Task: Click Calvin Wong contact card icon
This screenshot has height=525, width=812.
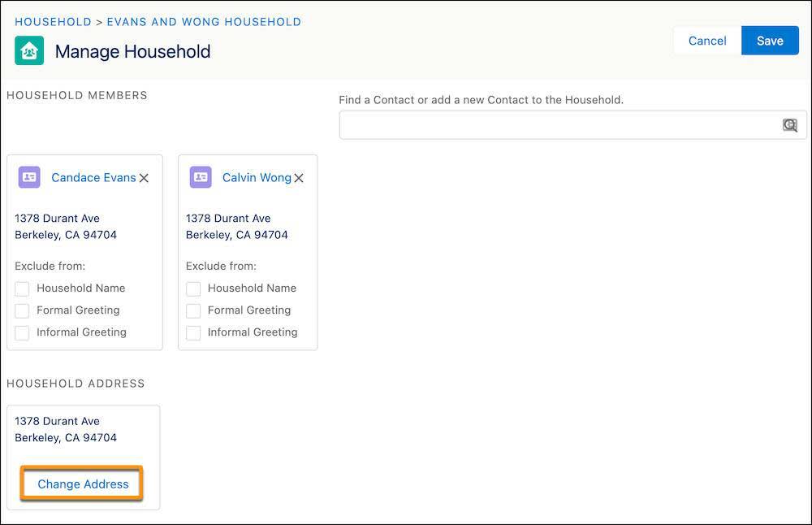Action: click(x=201, y=177)
